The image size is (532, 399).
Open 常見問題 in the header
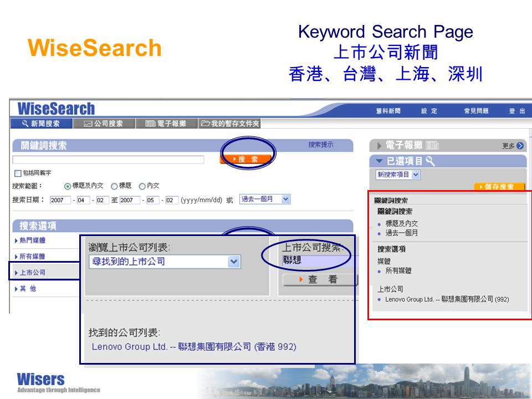click(x=476, y=111)
